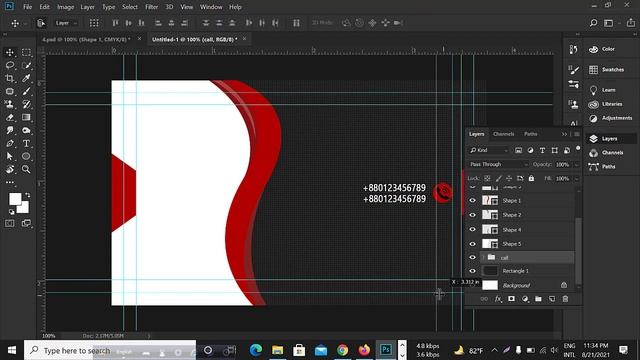Select the Background layer thumbnail
Image resolution: width=640 pixels, height=360 pixels.
click(x=490, y=285)
